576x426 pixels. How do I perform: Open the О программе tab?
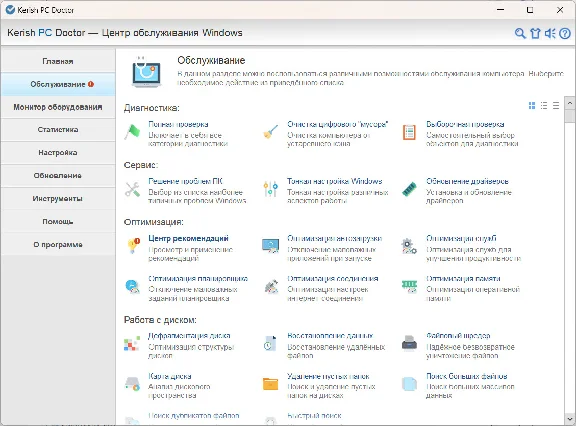[x=58, y=245]
